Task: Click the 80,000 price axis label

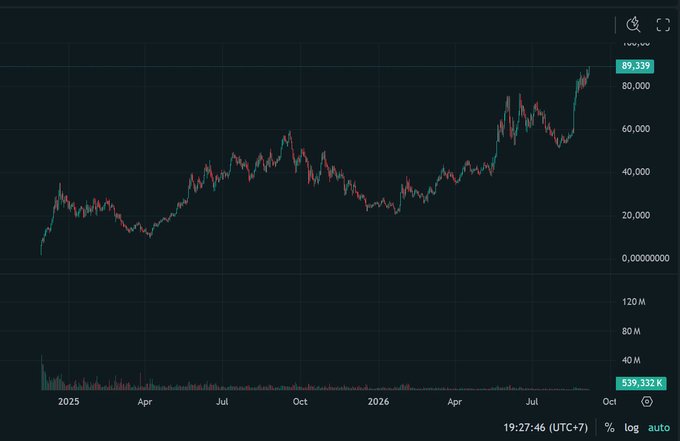Action: click(x=636, y=86)
